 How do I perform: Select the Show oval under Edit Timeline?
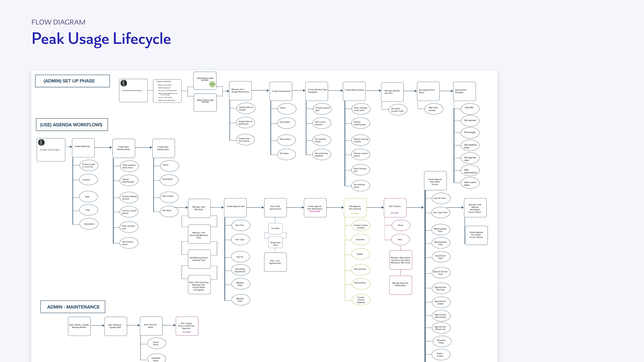400,225
